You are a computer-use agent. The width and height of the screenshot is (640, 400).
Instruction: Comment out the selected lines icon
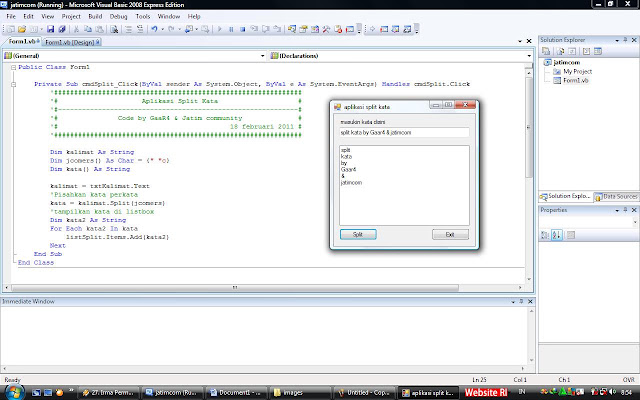point(129,29)
